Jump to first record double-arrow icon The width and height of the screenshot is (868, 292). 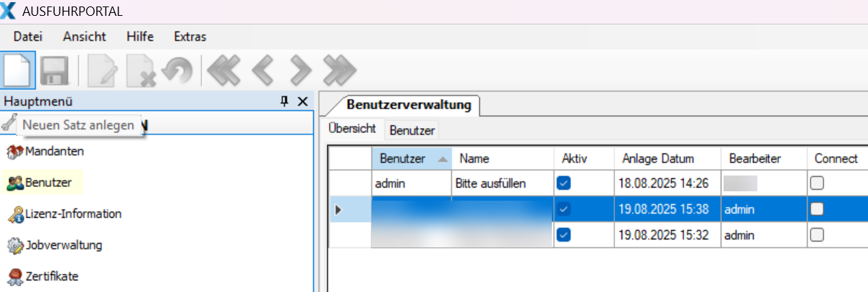click(223, 70)
